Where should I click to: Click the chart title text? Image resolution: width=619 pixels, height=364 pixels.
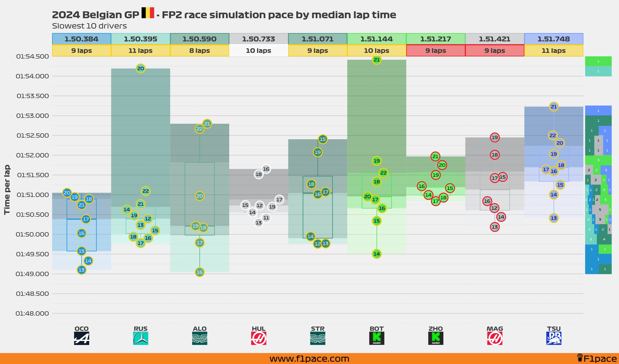click(x=224, y=15)
